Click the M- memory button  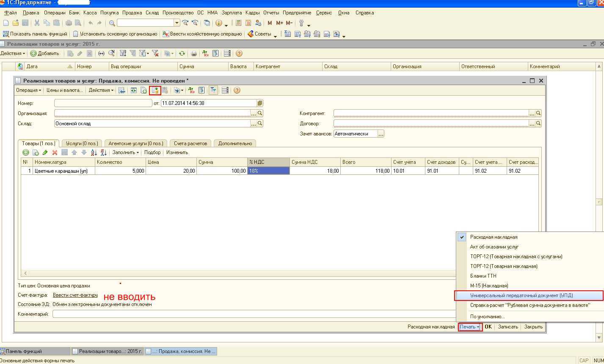[x=289, y=23]
